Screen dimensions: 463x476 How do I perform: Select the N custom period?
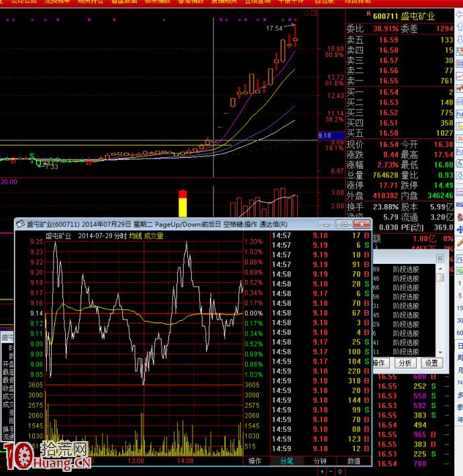point(460,382)
